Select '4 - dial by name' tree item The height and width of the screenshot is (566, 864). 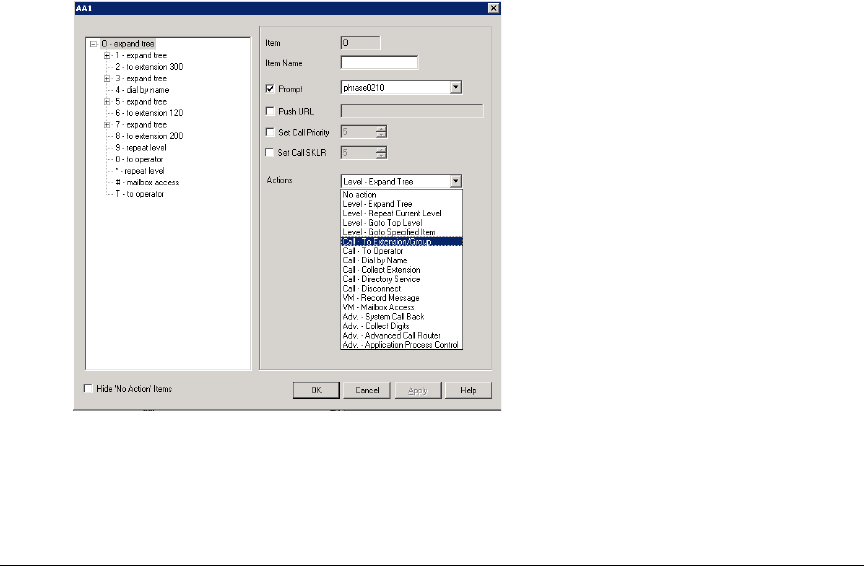coord(141,89)
